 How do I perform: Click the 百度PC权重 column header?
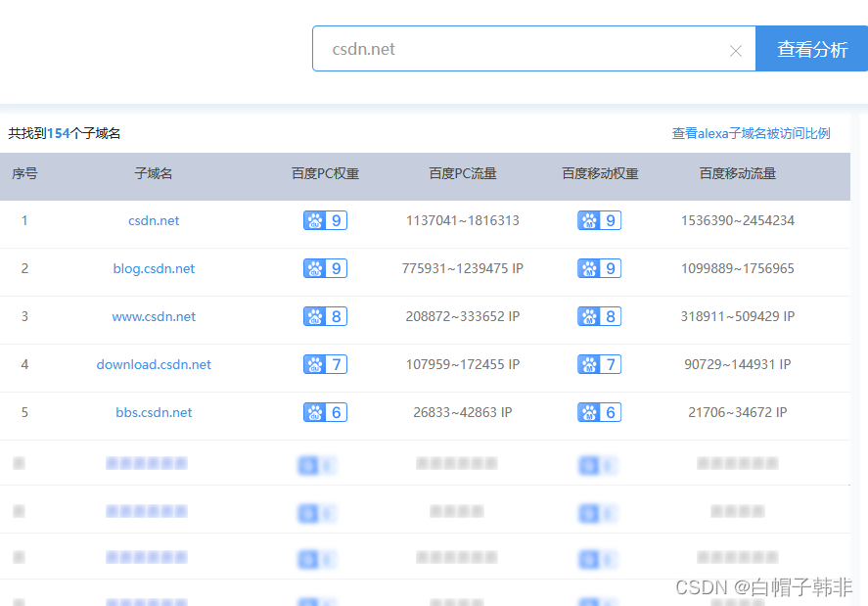[325, 174]
